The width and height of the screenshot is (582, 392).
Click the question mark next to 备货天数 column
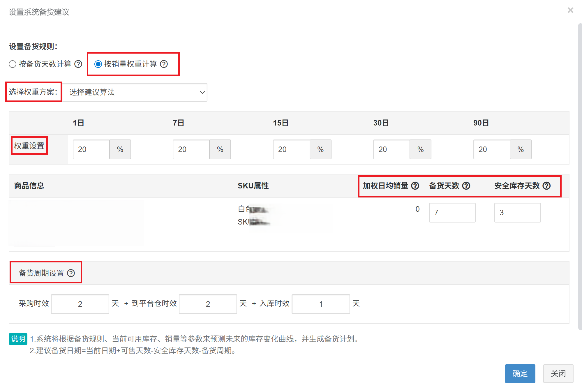point(466,186)
